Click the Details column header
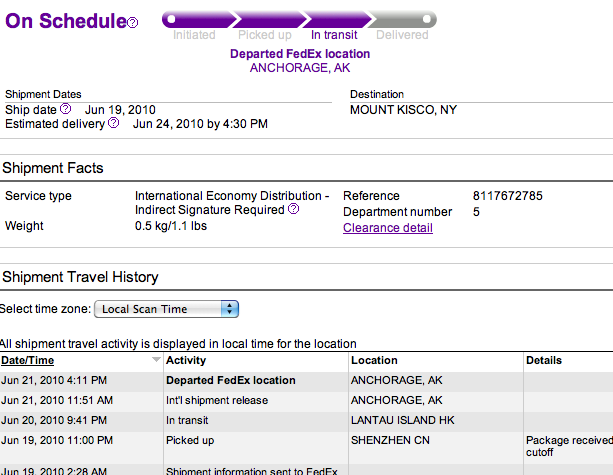The width and height of the screenshot is (613, 475). pyautogui.click(x=544, y=360)
